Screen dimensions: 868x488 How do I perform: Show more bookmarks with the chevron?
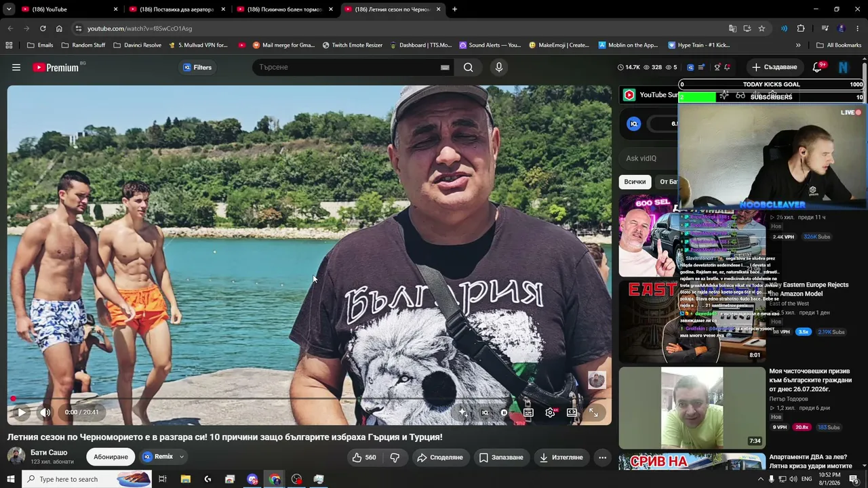tap(798, 45)
